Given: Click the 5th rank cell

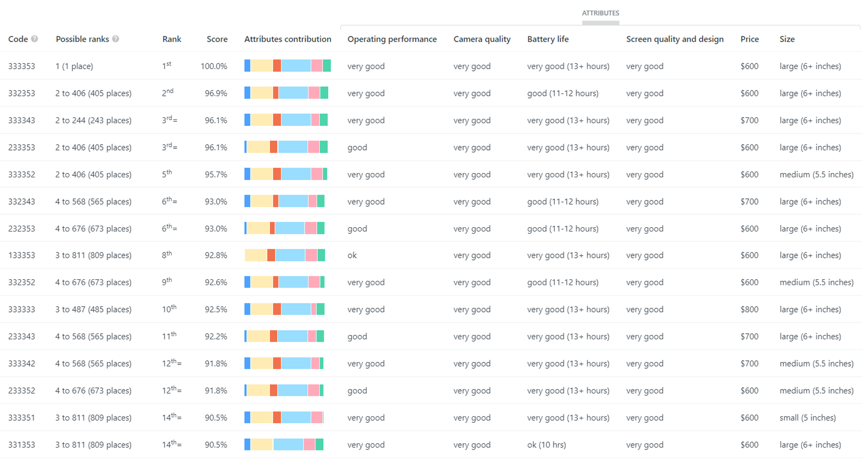Looking at the screenshot, I should click(x=167, y=174).
